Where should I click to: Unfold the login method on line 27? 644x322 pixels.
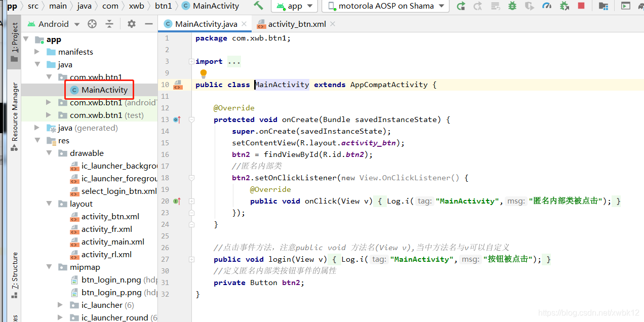pos(191,260)
